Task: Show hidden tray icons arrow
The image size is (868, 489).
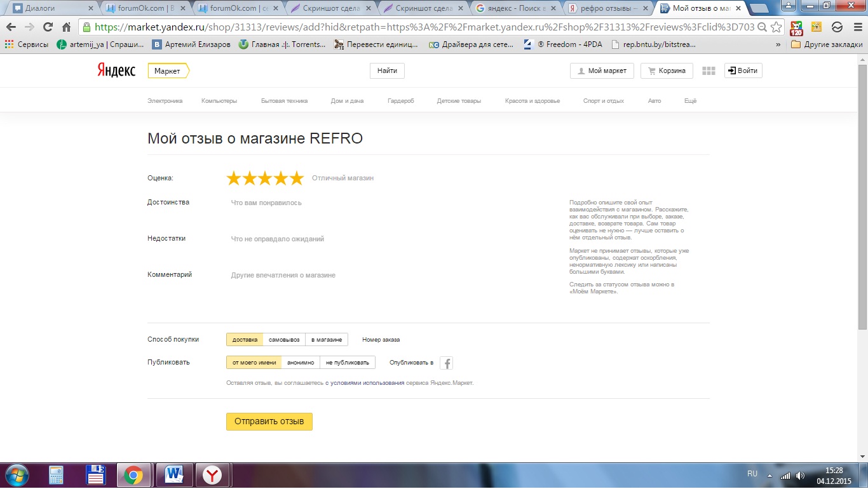Action: pos(770,476)
